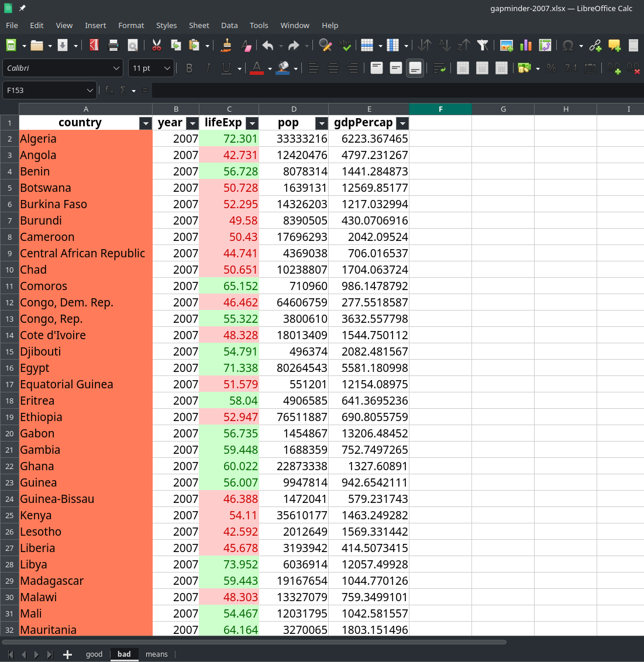This screenshot has width=644, height=662.
Task: Toggle Italic formatting
Action: (208, 68)
